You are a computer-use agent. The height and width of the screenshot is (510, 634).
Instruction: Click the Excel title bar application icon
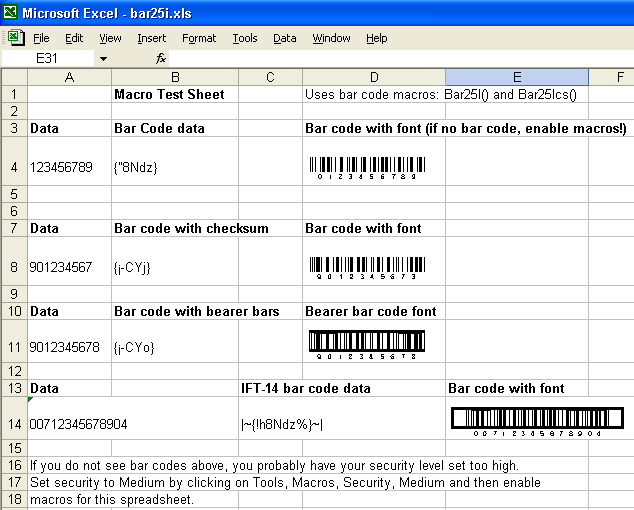(10, 12)
